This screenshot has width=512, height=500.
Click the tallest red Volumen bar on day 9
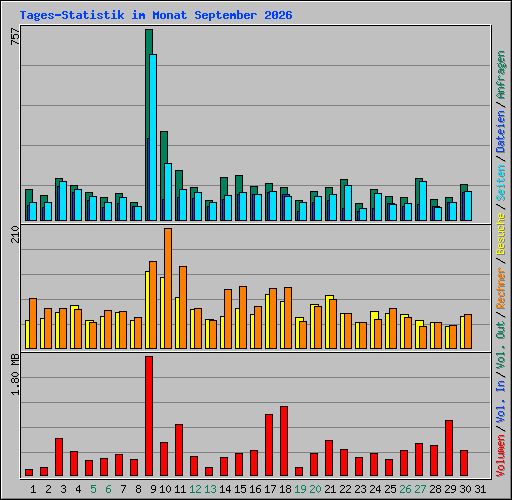click(149, 416)
